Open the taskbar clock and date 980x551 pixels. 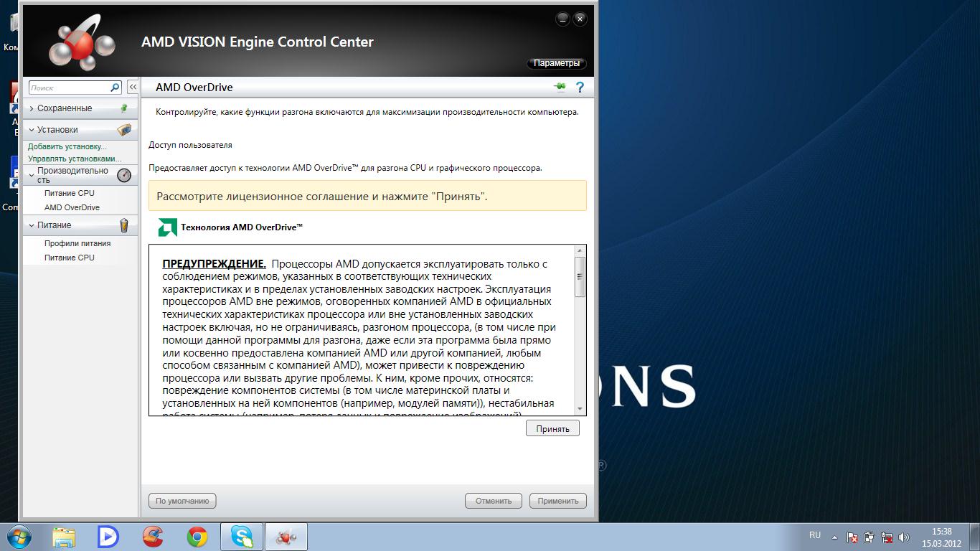(x=941, y=537)
